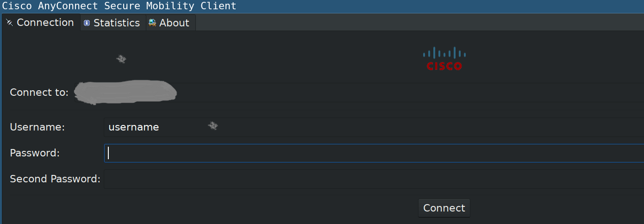Click the 'Password:' label

tap(35, 153)
